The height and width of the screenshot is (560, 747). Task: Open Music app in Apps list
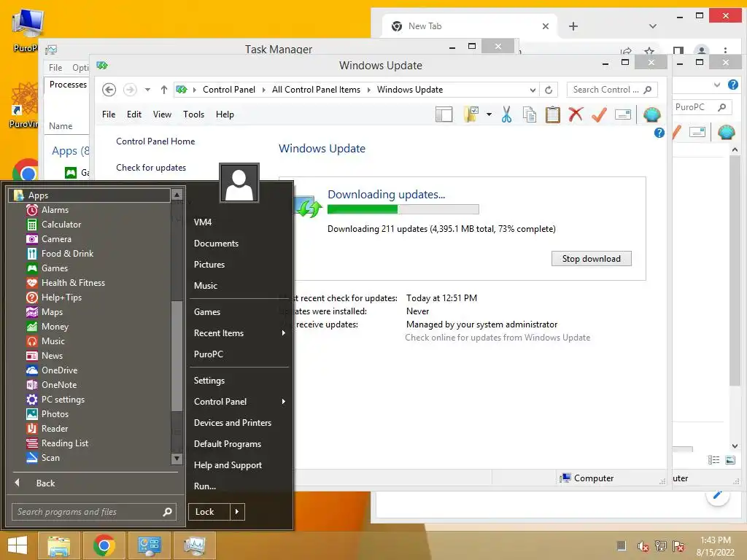[x=46, y=341]
